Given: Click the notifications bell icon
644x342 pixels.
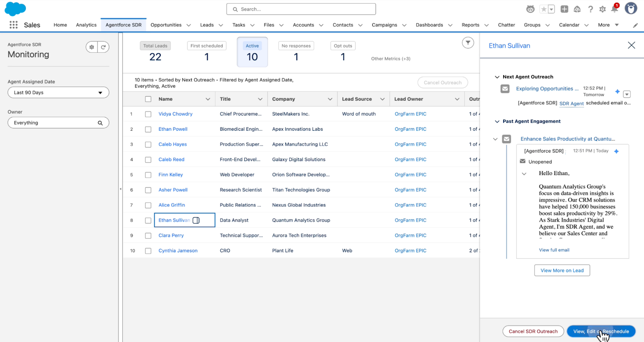Looking at the screenshot, I should (614, 9).
